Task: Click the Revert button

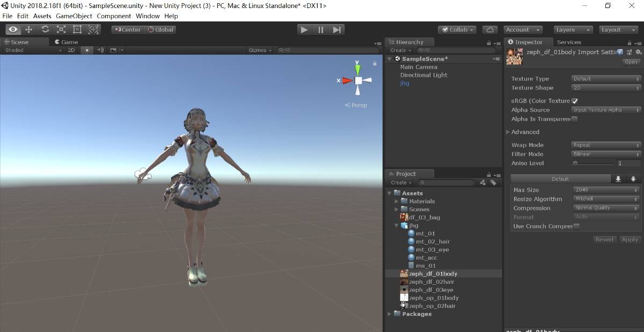Action: [x=605, y=240]
